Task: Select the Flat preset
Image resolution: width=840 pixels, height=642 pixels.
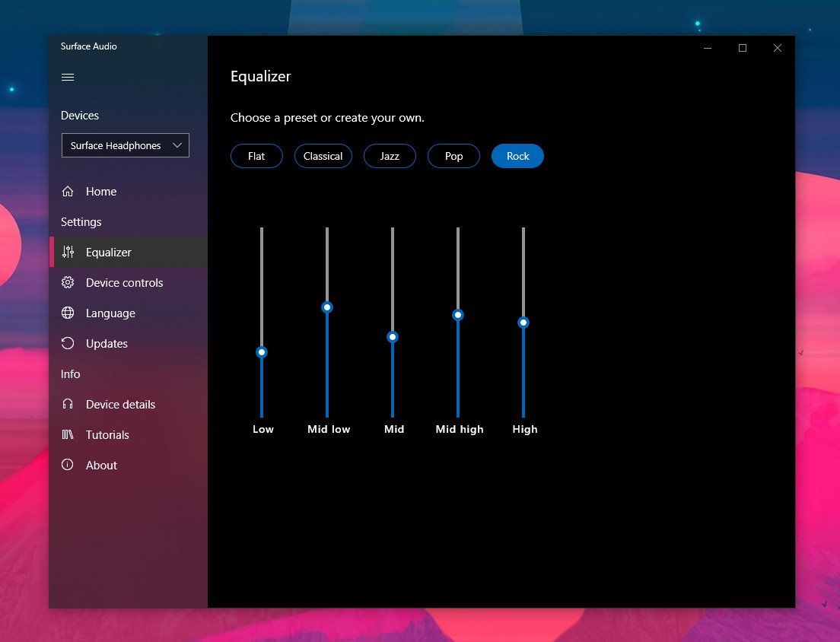Action: click(256, 156)
